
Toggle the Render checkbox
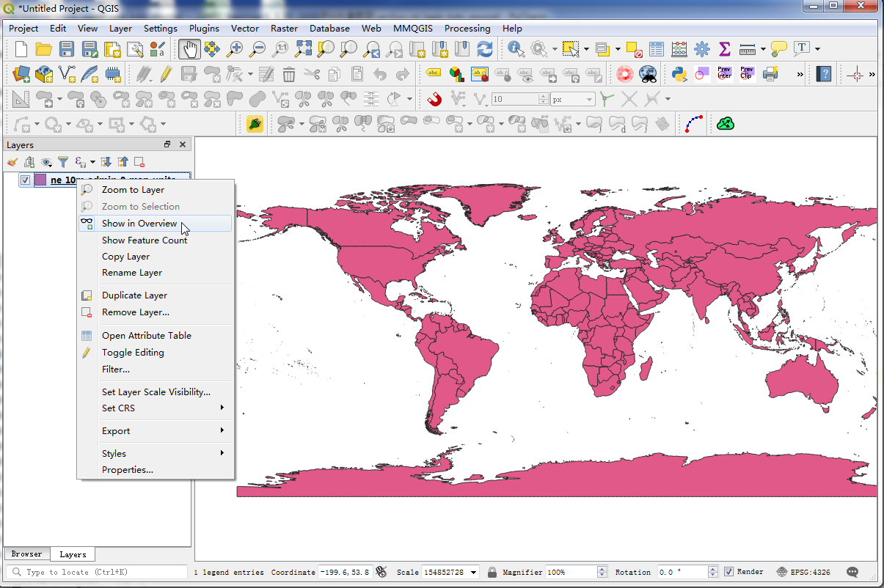[728, 572]
